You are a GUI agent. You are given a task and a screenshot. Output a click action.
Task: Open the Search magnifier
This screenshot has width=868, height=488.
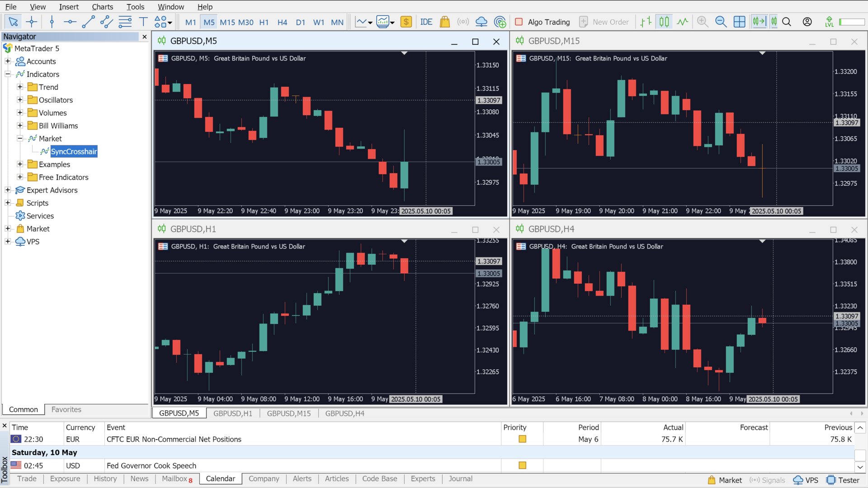pos(787,22)
